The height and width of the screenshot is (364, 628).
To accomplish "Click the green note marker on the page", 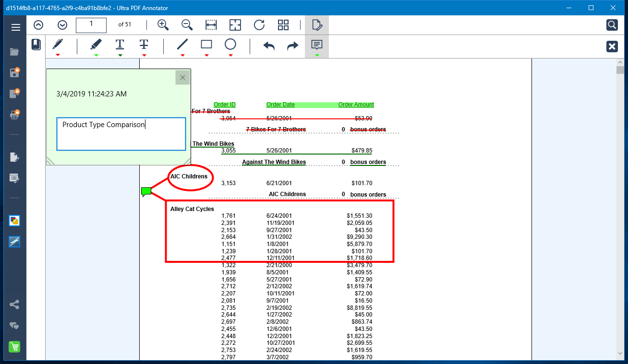I will 146,192.
